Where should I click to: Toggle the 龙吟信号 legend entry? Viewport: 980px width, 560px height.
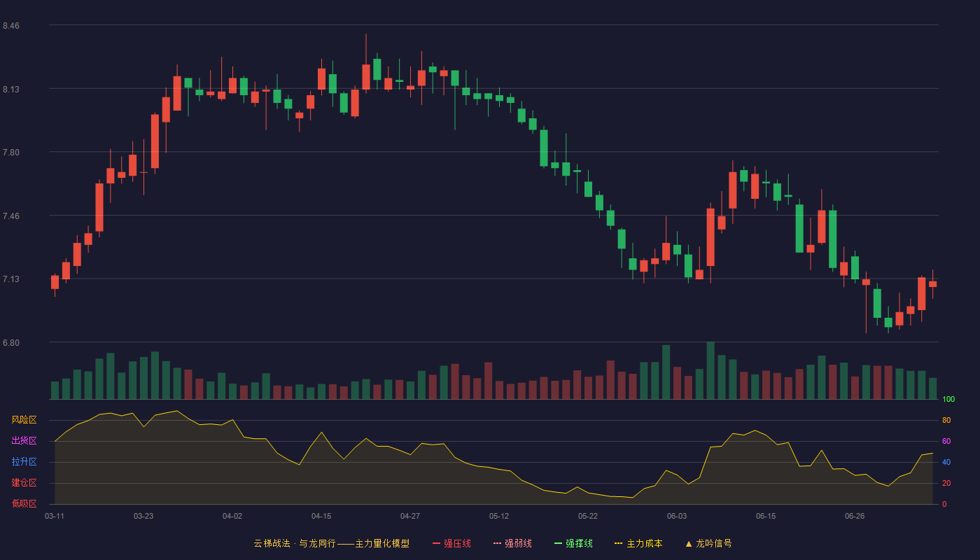708,543
